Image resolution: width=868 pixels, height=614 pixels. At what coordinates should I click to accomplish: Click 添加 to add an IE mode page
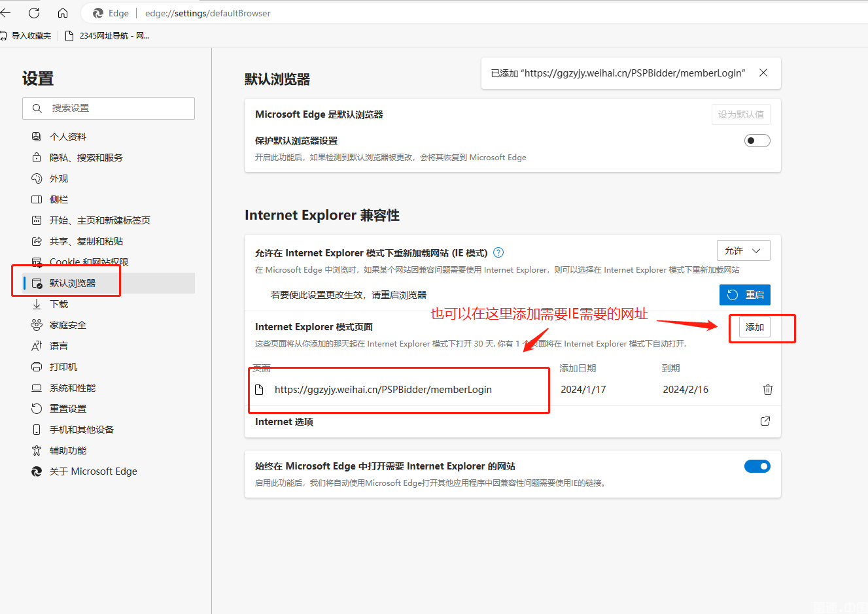coord(755,327)
